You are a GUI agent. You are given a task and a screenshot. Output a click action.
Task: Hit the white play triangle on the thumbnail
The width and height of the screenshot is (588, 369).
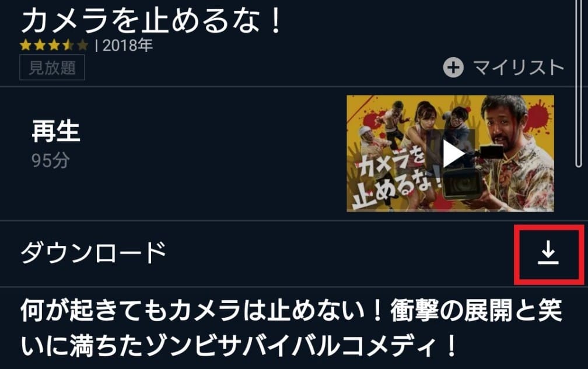(x=453, y=153)
